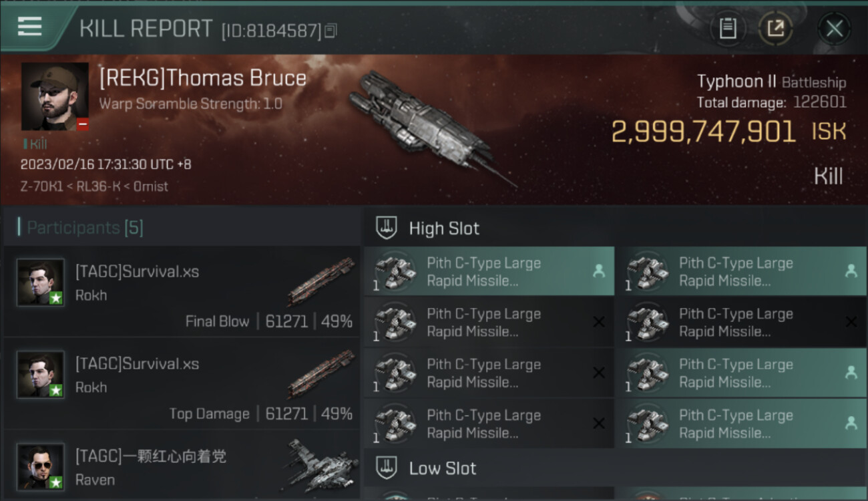Click the top damage Survival.xs portrait
The image size is (868, 501).
[41, 375]
